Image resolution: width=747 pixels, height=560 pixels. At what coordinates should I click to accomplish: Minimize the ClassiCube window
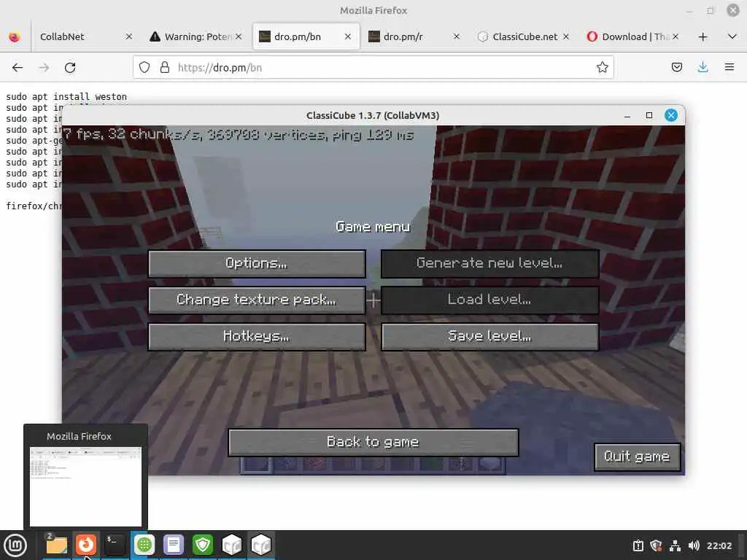coord(627,116)
